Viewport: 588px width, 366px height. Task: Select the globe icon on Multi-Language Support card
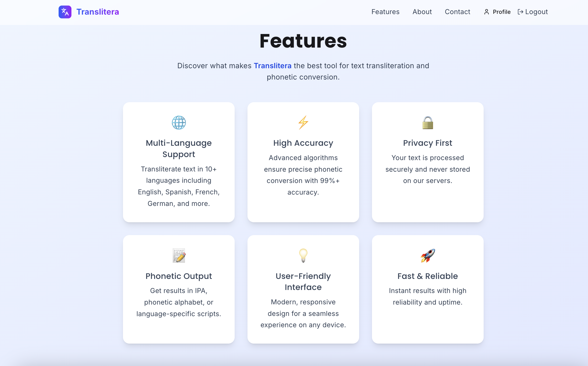click(179, 123)
